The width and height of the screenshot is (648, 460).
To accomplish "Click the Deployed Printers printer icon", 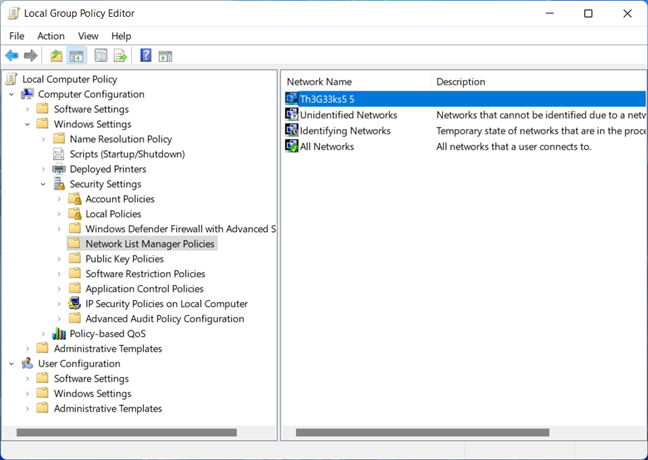I will pyautogui.click(x=59, y=169).
